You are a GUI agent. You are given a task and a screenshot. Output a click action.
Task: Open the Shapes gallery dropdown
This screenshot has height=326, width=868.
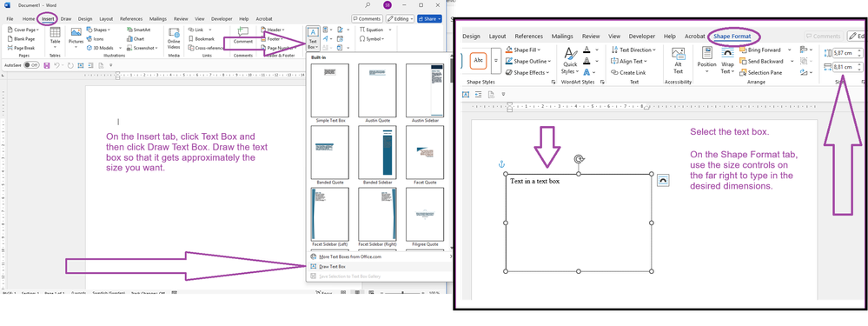[98, 30]
